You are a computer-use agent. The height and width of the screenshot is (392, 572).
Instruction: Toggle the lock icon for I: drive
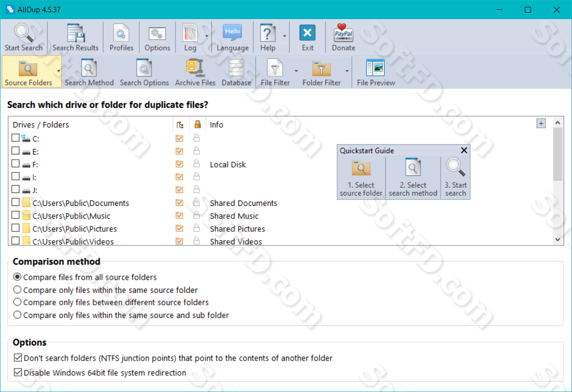196,176
